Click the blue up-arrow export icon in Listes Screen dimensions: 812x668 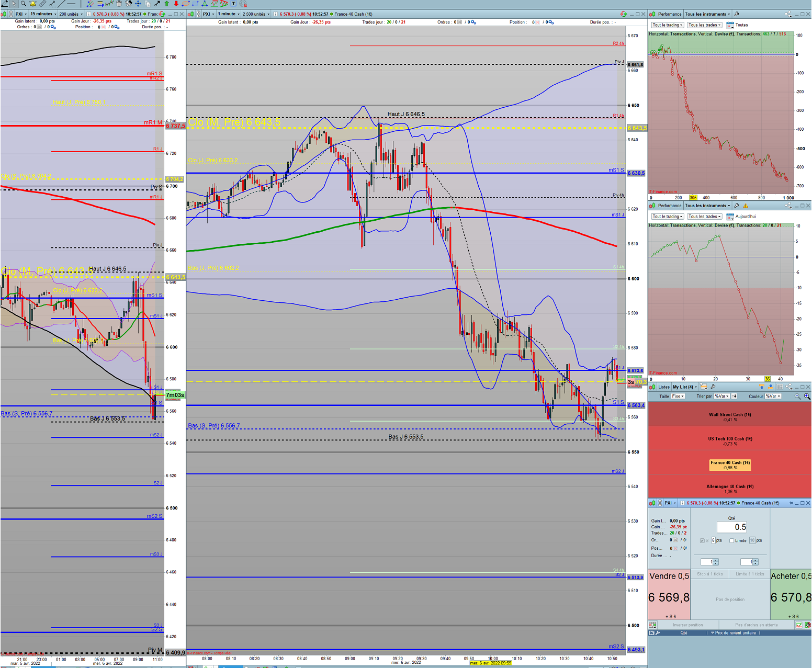pyautogui.click(x=770, y=387)
